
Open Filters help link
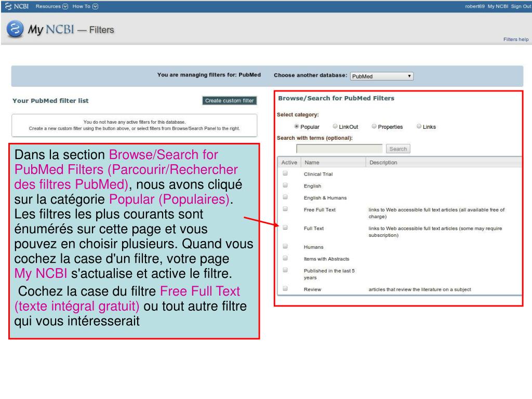coord(516,39)
